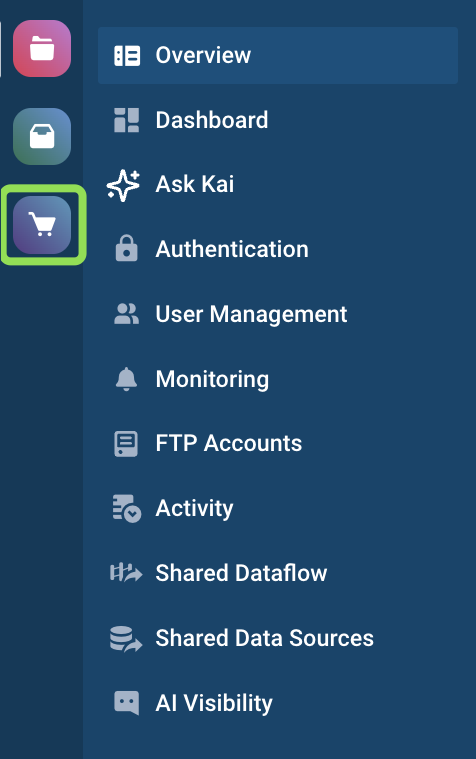Screen dimensions: 476x759
Task: Open the Monitoring page
Action: click(x=212, y=380)
